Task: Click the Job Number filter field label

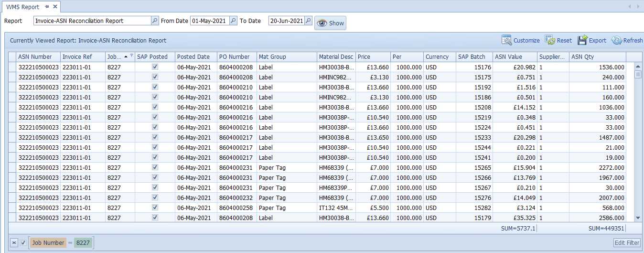Action: point(48,243)
